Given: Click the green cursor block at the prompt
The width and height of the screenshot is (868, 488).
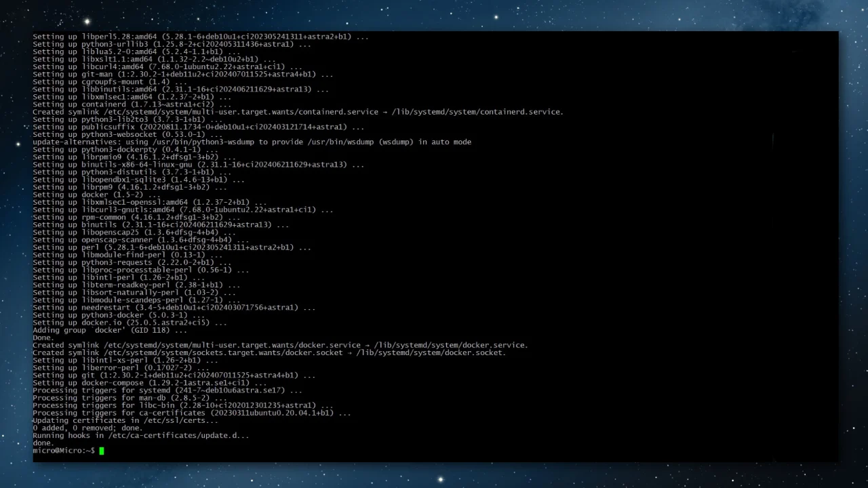Looking at the screenshot, I should click(x=102, y=451).
